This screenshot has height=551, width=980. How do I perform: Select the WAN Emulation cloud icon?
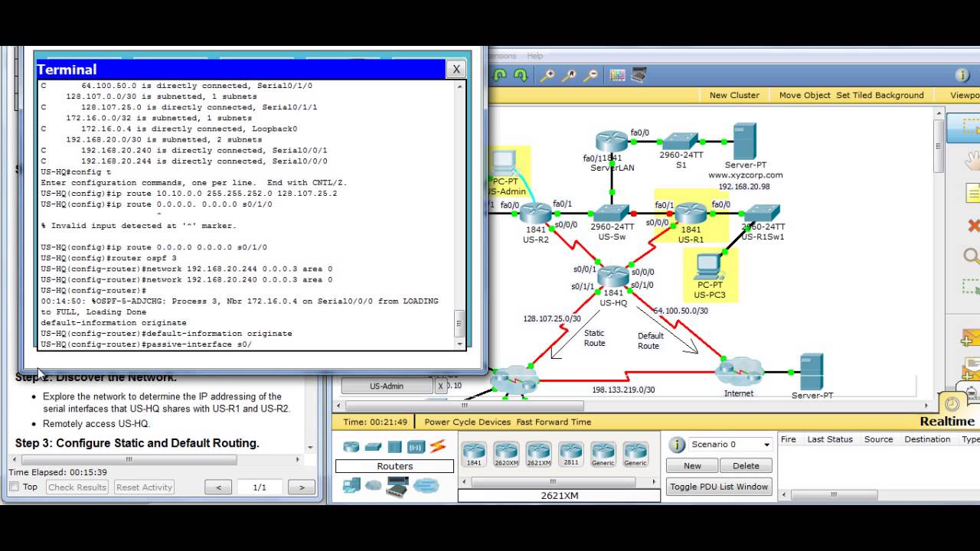(373, 485)
